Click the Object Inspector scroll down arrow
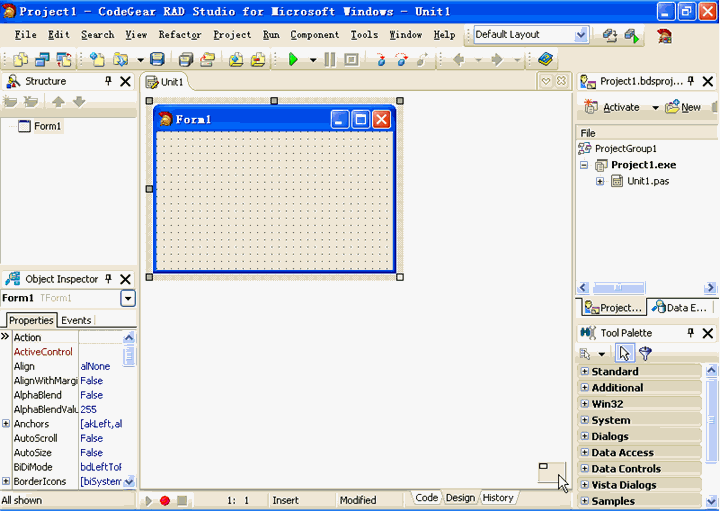This screenshot has height=511, width=720. point(129,481)
